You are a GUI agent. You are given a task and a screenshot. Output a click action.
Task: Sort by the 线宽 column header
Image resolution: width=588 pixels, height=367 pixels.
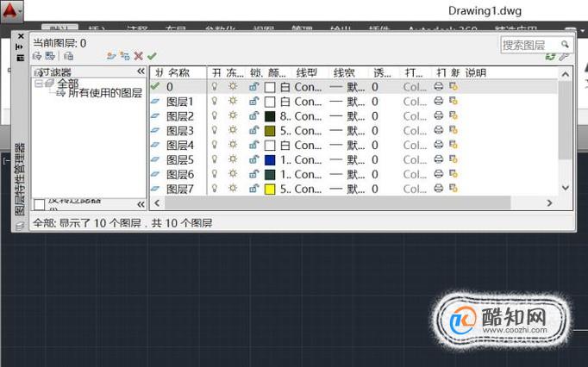[344, 72]
